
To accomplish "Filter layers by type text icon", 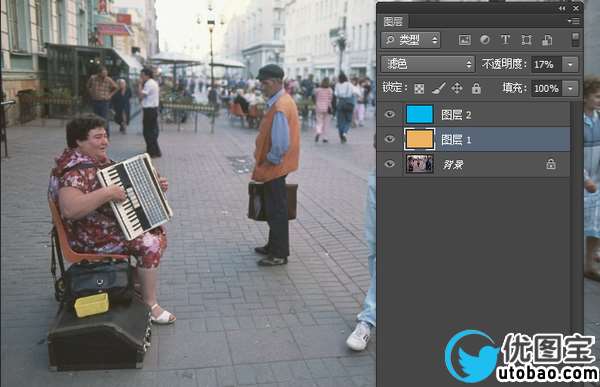I will click(x=505, y=40).
